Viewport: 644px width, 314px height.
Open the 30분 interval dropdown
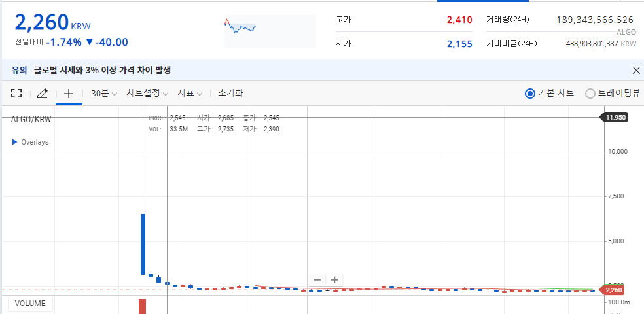(x=104, y=93)
